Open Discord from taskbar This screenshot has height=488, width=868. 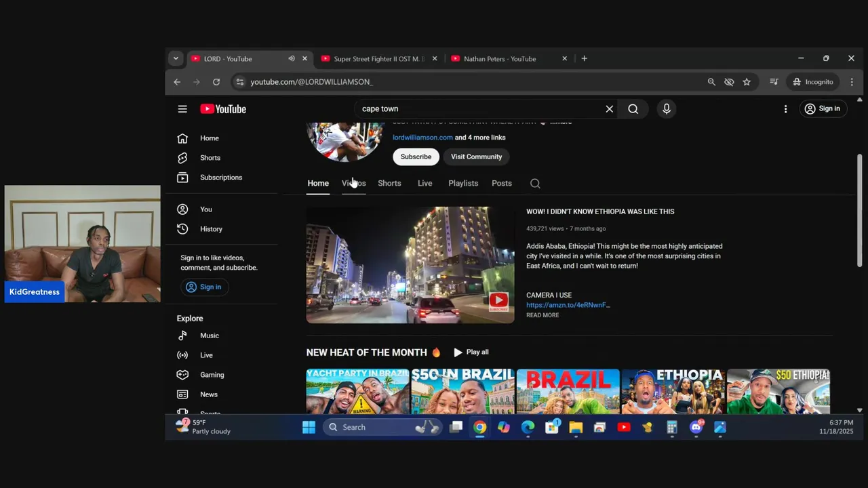[696, 427]
